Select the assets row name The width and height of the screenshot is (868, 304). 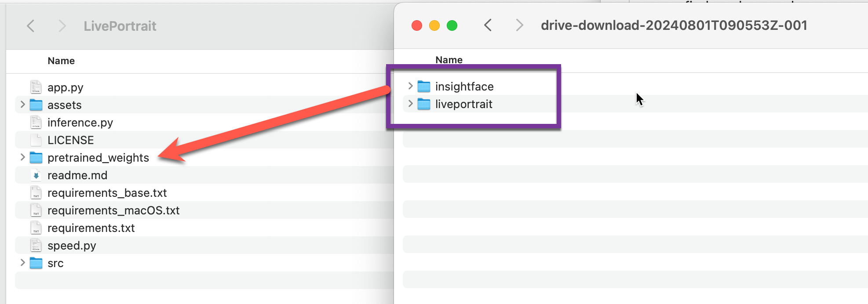65,105
